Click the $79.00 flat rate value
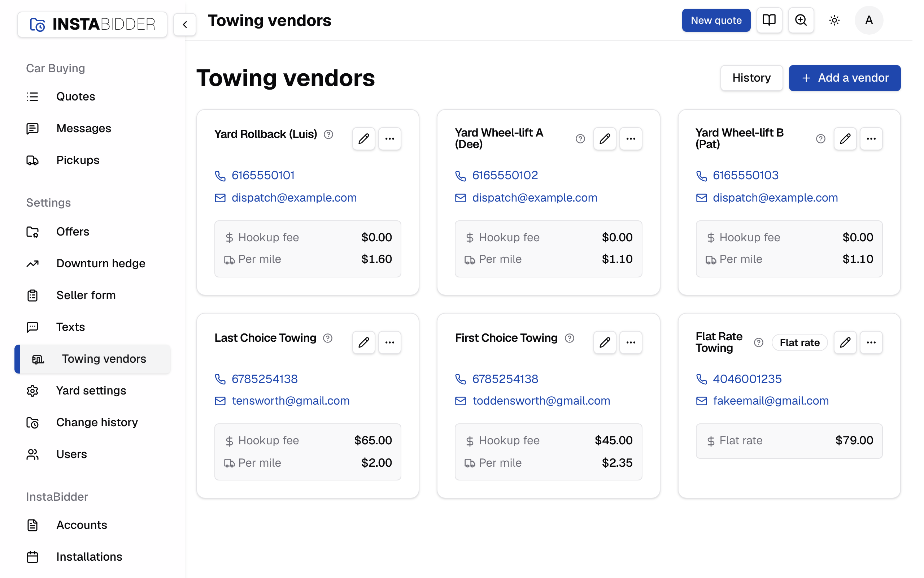 click(x=854, y=440)
